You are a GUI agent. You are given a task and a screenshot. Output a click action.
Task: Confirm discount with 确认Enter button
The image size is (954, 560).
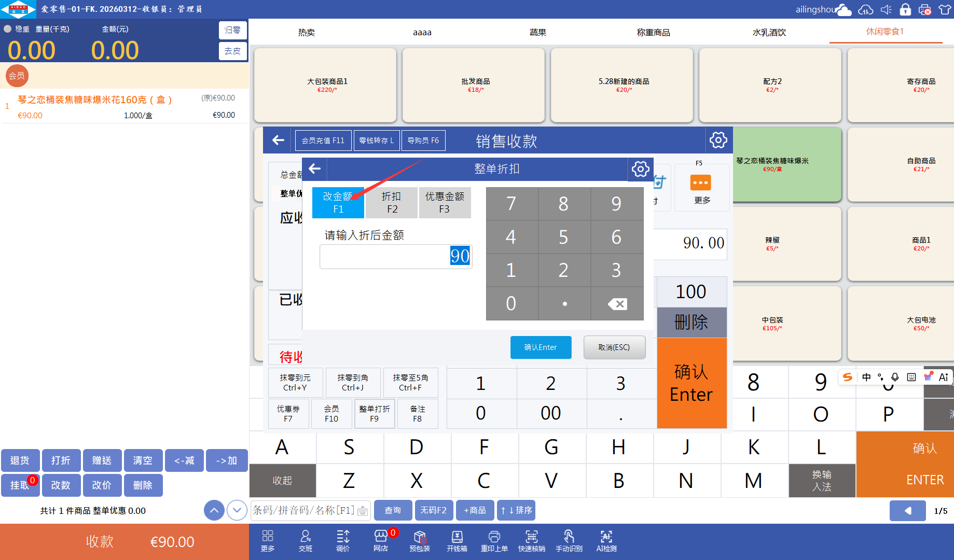point(541,347)
